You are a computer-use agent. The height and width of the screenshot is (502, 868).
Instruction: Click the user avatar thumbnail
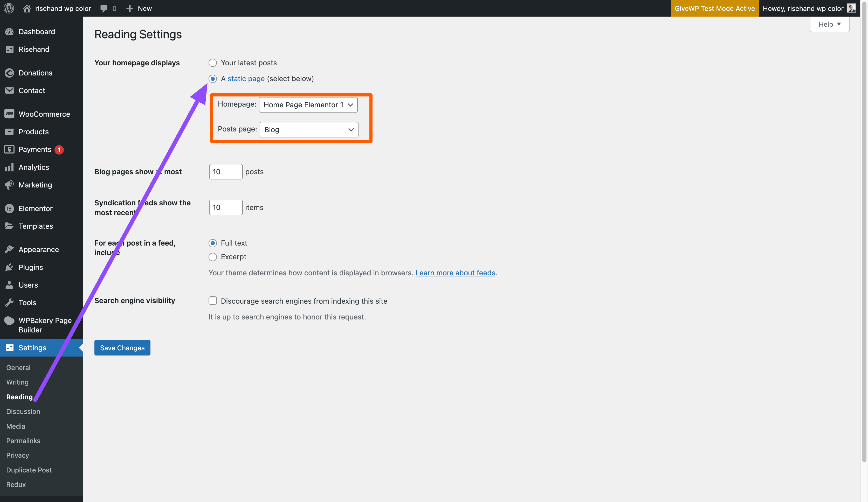point(851,8)
